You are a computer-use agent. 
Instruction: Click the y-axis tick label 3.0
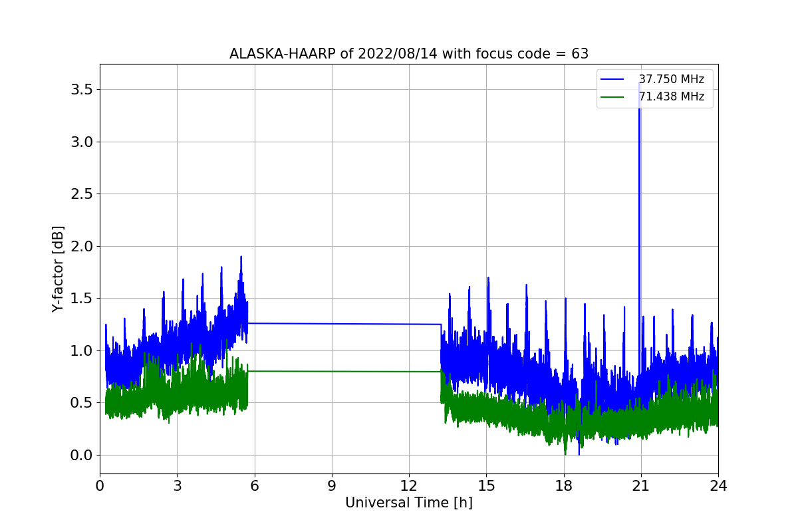82,142
